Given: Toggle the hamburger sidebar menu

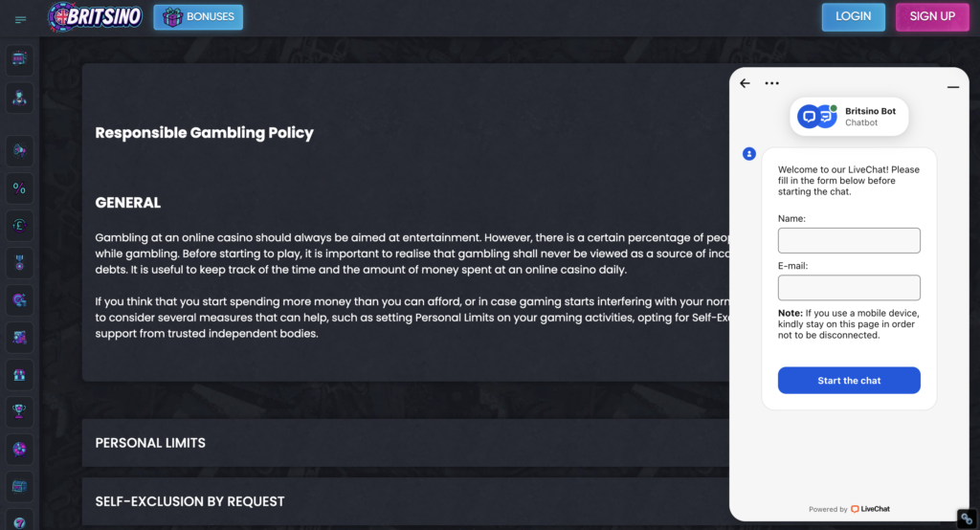Looking at the screenshot, I should (20, 19).
